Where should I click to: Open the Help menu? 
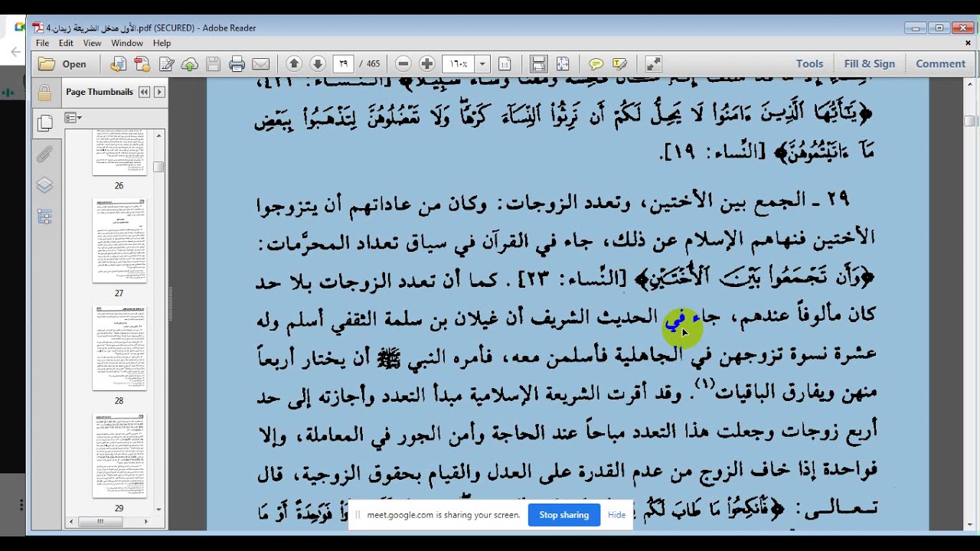click(162, 44)
